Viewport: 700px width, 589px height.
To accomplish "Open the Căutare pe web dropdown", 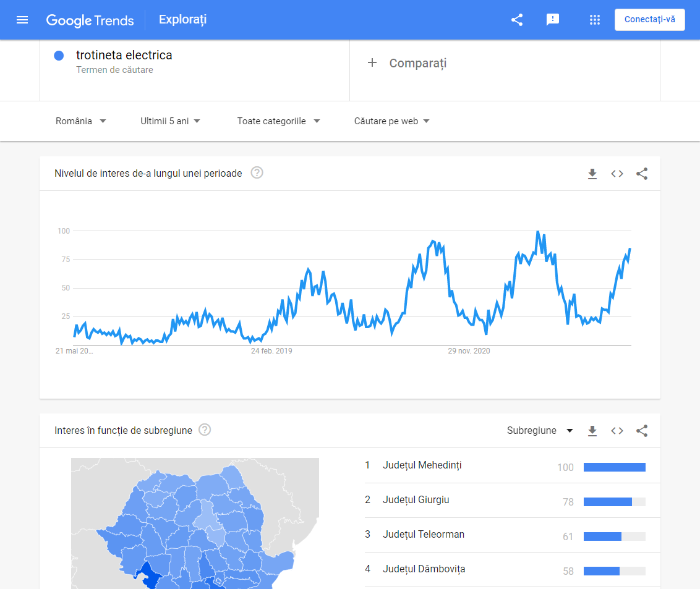I will point(391,121).
